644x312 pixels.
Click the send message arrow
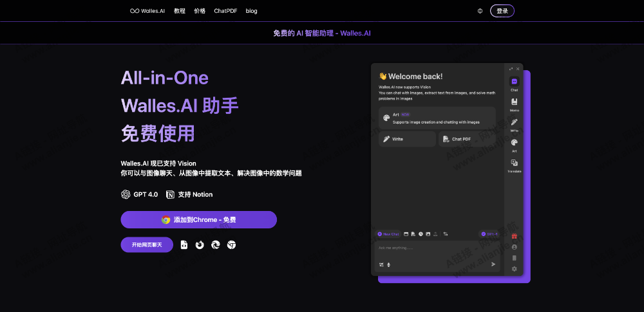point(493,264)
